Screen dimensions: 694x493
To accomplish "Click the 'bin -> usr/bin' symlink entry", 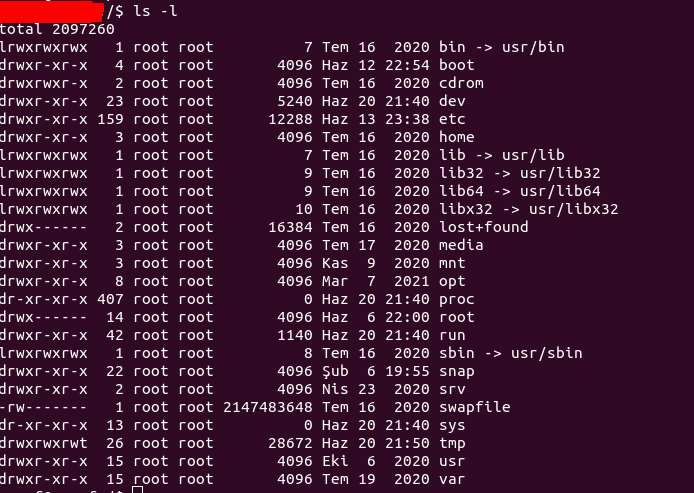I will [x=501, y=47].
